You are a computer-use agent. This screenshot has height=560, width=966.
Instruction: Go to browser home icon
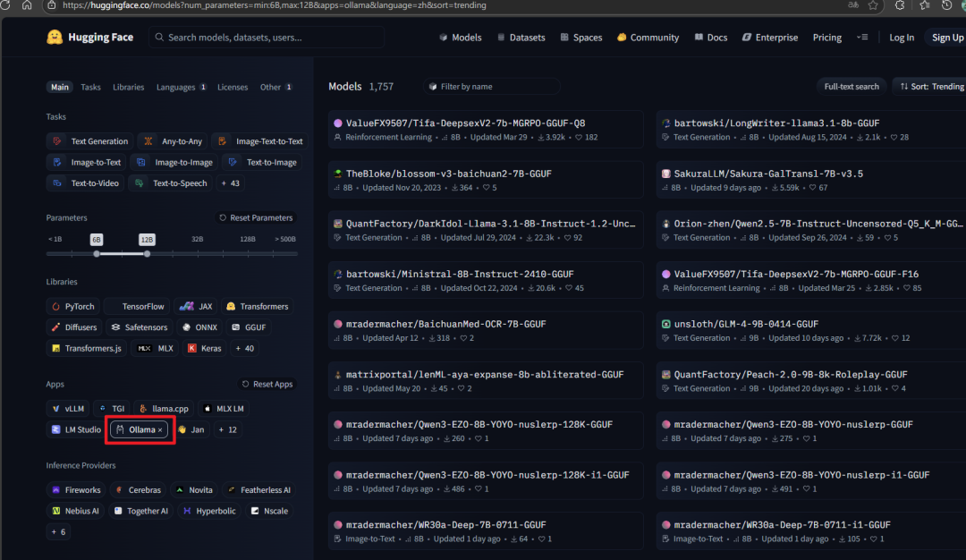(27, 5)
